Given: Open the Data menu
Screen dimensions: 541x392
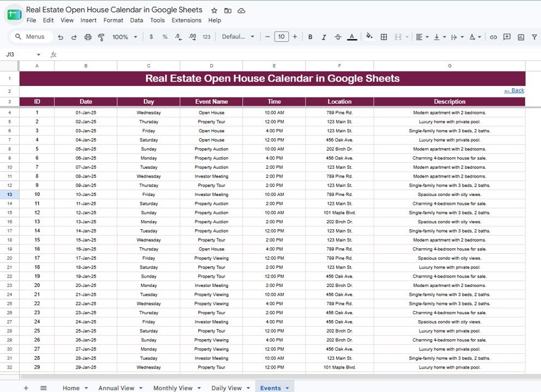Looking at the screenshot, I should 137,20.
